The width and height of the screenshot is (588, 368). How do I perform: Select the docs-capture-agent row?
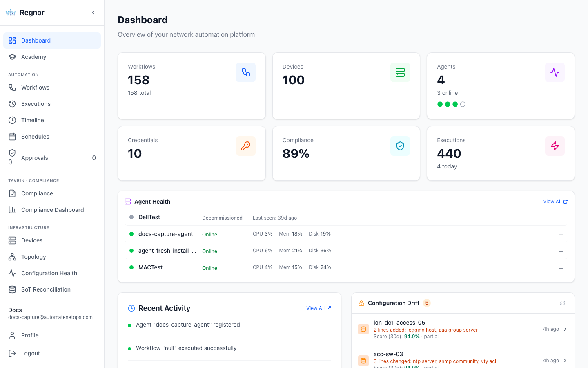tap(346, 234)
